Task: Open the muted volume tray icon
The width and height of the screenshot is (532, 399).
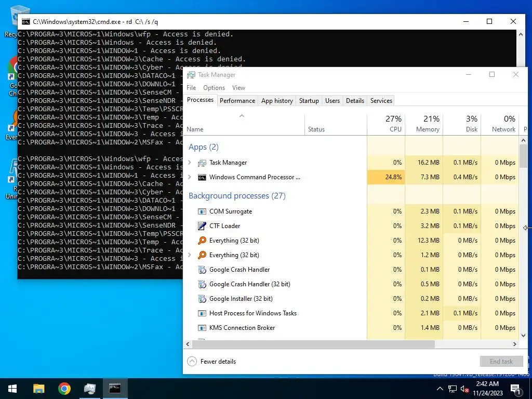Action: [x=464, y=389]
